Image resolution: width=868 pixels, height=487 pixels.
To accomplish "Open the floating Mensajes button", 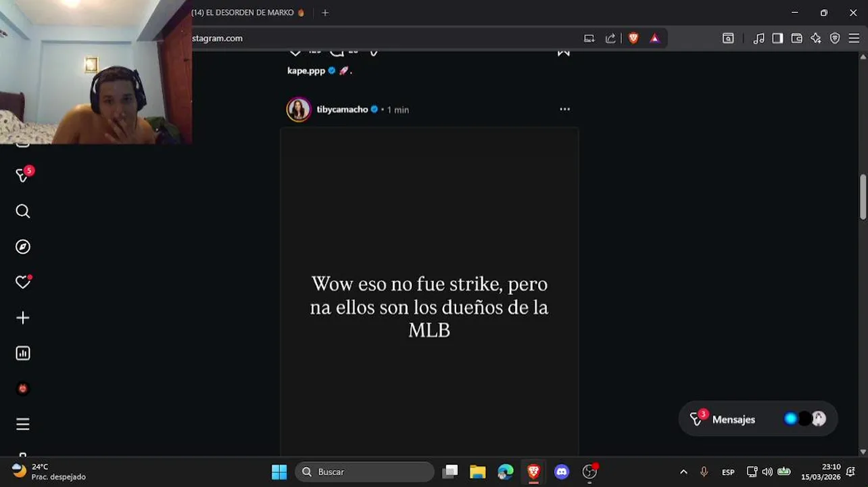I will tap(758, 419).
